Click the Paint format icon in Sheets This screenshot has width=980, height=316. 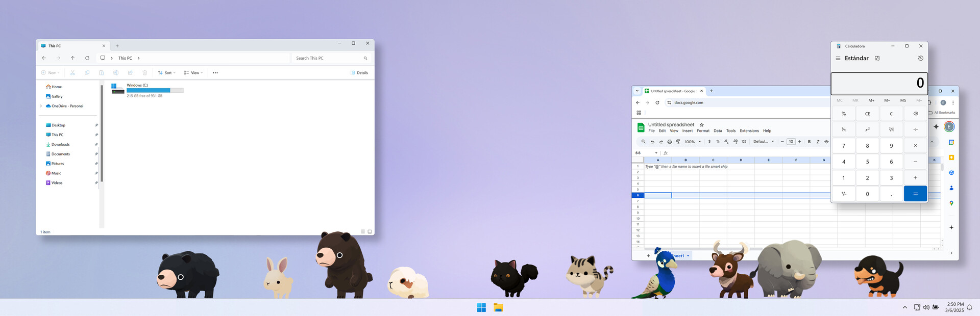(x=678, y=142)
